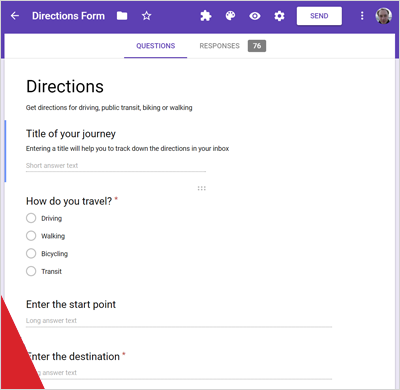Choose the Transit radio option
This screenshot has height=390, width=400.
(31, 271)
